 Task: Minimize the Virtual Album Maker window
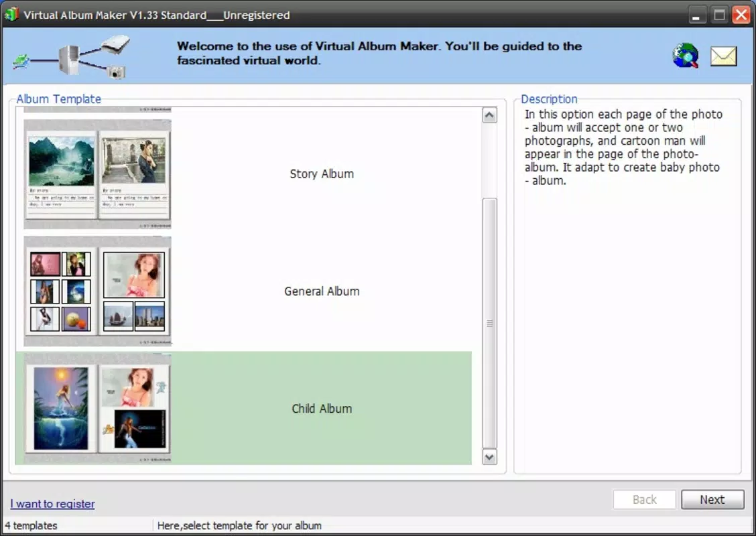[696, 15]
